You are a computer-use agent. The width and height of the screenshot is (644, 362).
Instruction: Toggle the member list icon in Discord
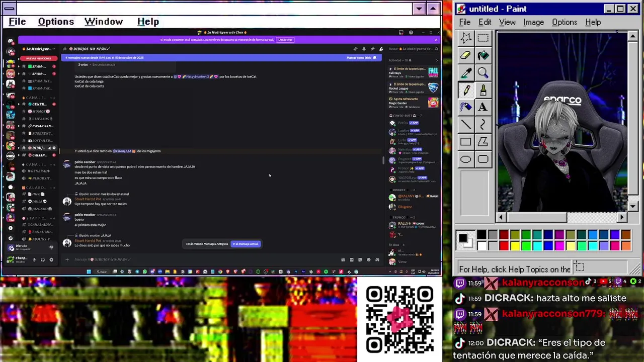coord(381,49)
